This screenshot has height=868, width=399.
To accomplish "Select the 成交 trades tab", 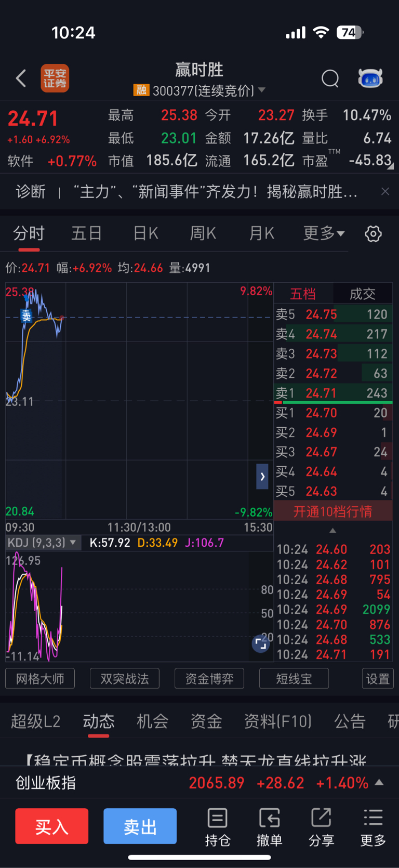I will click(363, 294).
